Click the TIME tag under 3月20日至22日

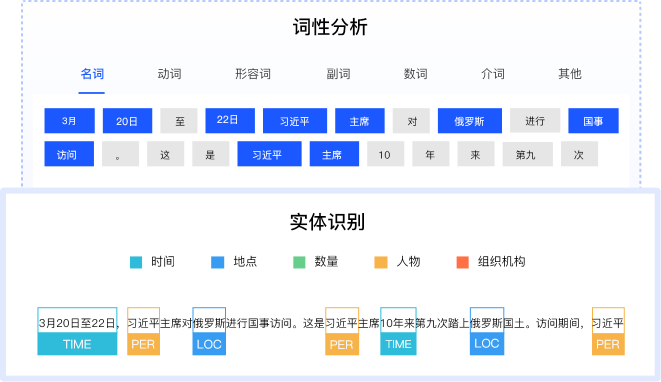click(77, 344)
